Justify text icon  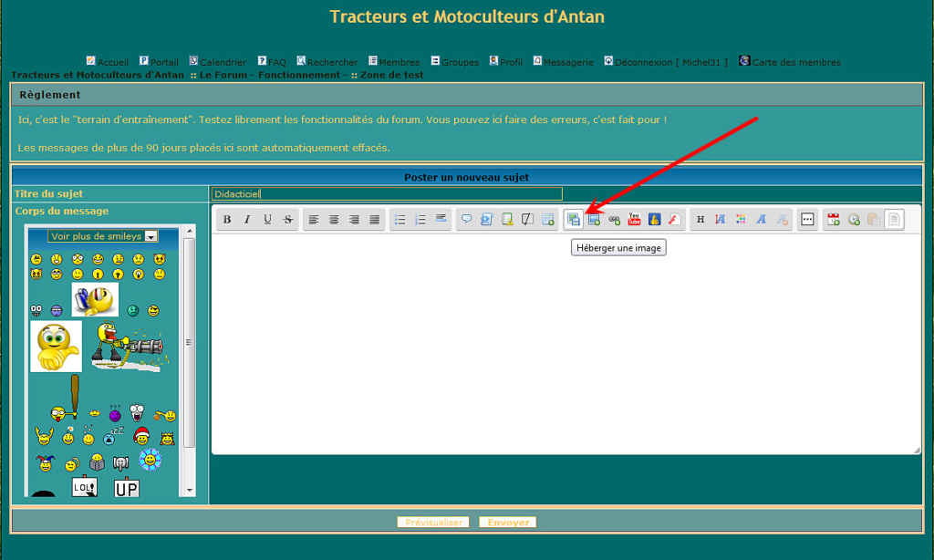[374, 219]
